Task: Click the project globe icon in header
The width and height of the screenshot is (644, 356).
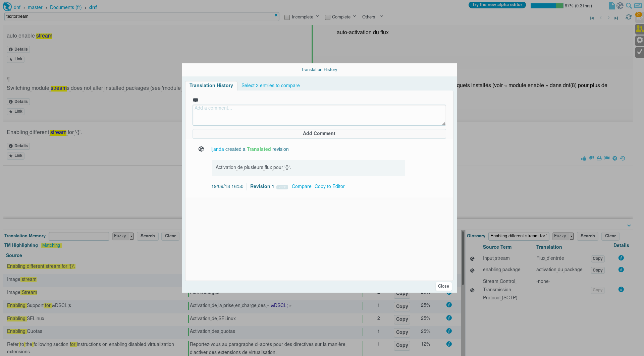Action: [x=620, y=6]
